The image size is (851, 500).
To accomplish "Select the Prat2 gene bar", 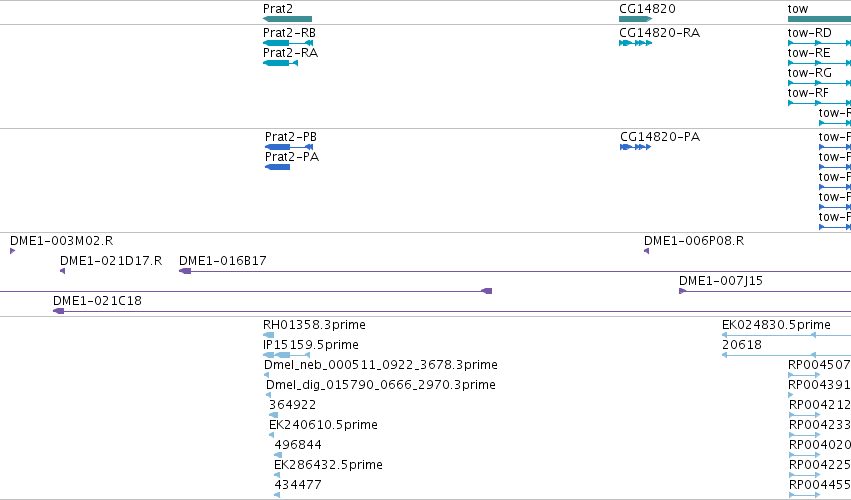I will [x=288, y=19].
